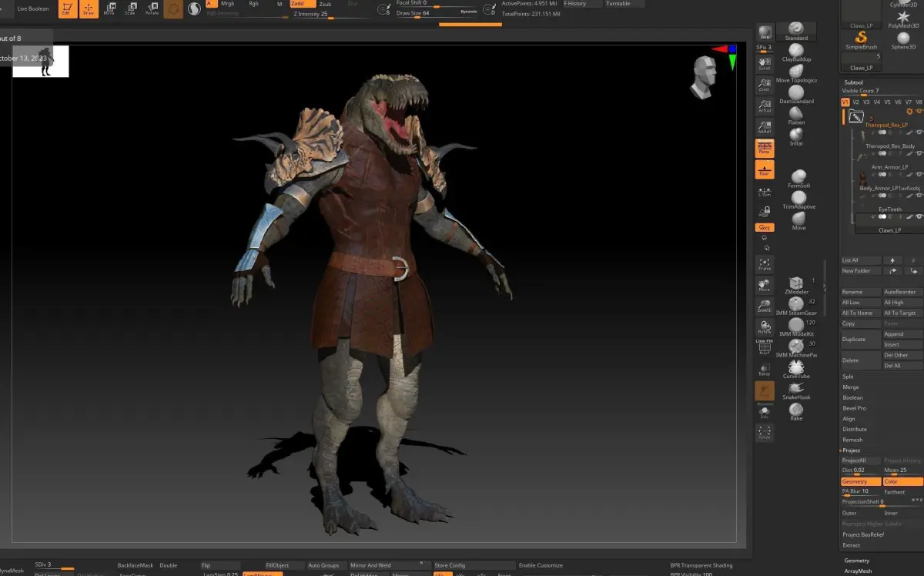Click the ProjectAll button

pos(861,460)
